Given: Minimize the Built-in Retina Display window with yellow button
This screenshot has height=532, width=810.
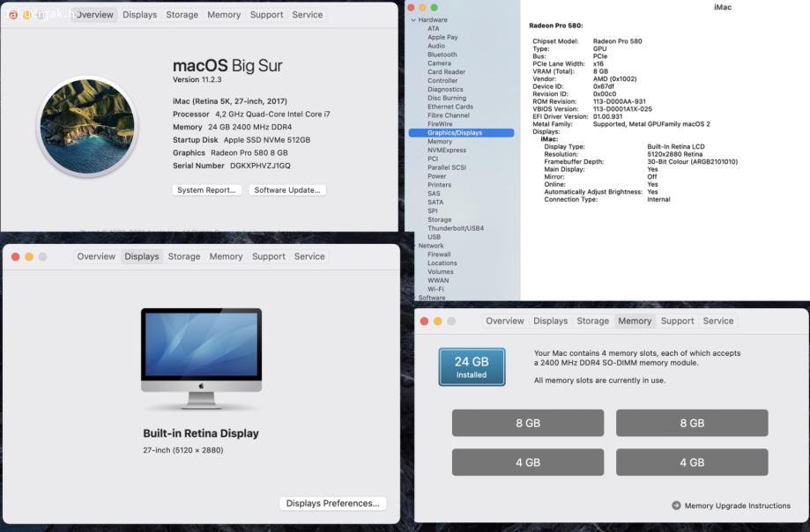Looking at the screenshot, I should point(29,256).
